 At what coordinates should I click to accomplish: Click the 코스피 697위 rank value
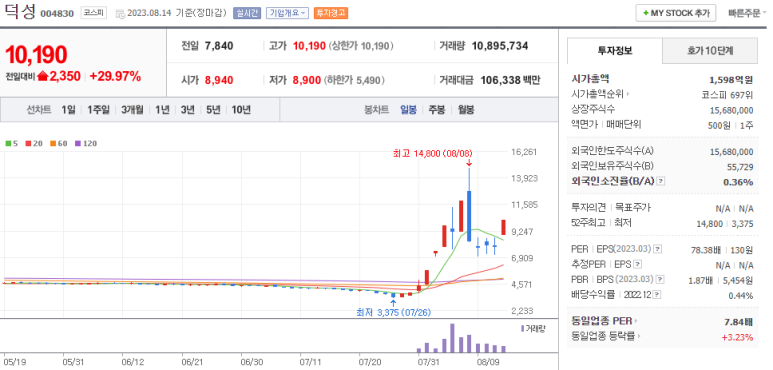click(727, 95)
